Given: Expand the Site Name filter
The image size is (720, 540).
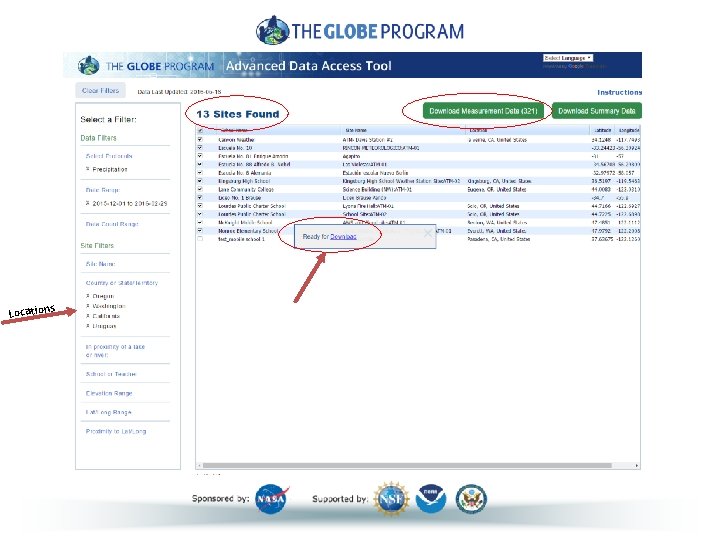Looking at the screenshot, I should point(100,264).
